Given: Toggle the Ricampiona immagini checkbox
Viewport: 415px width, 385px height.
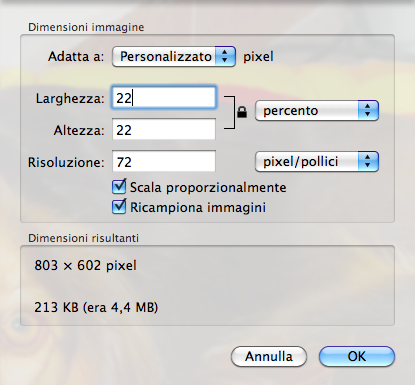Looking at the screenshot, I should 119,206.
